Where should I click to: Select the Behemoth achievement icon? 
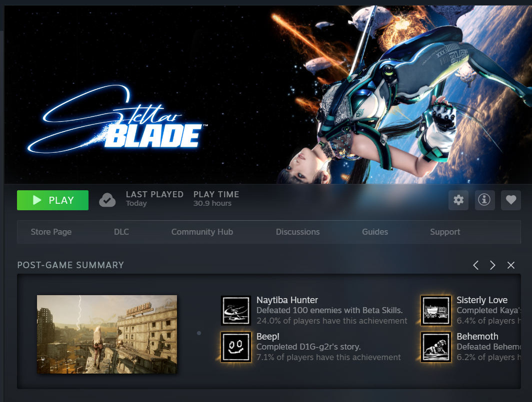click(x=436, y=347)
